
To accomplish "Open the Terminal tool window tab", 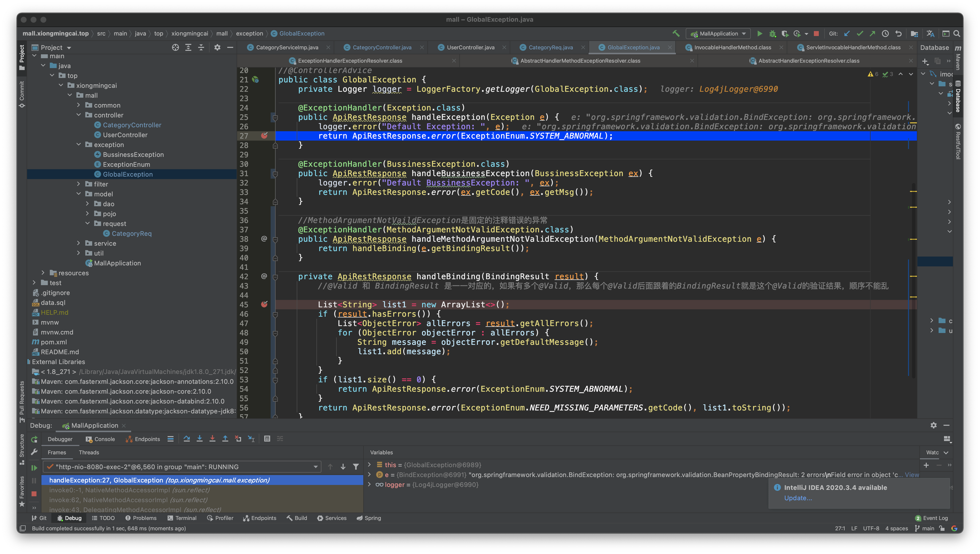I will point(182,518).
